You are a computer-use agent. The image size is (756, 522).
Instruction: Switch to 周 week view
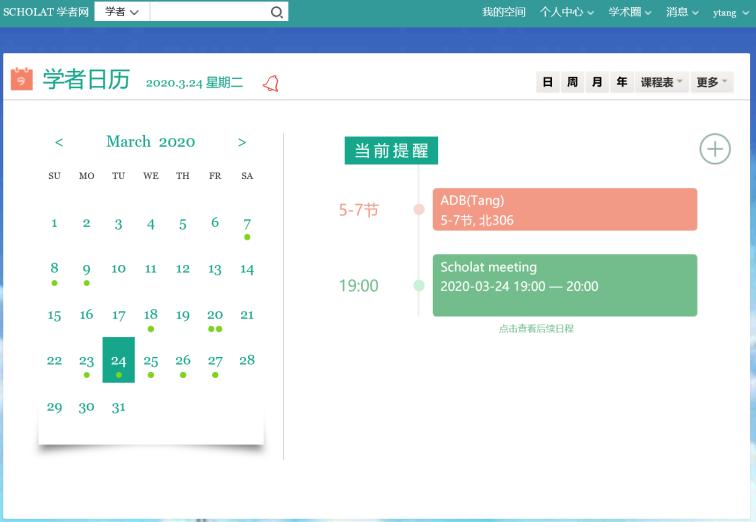[x=572, y=82]
